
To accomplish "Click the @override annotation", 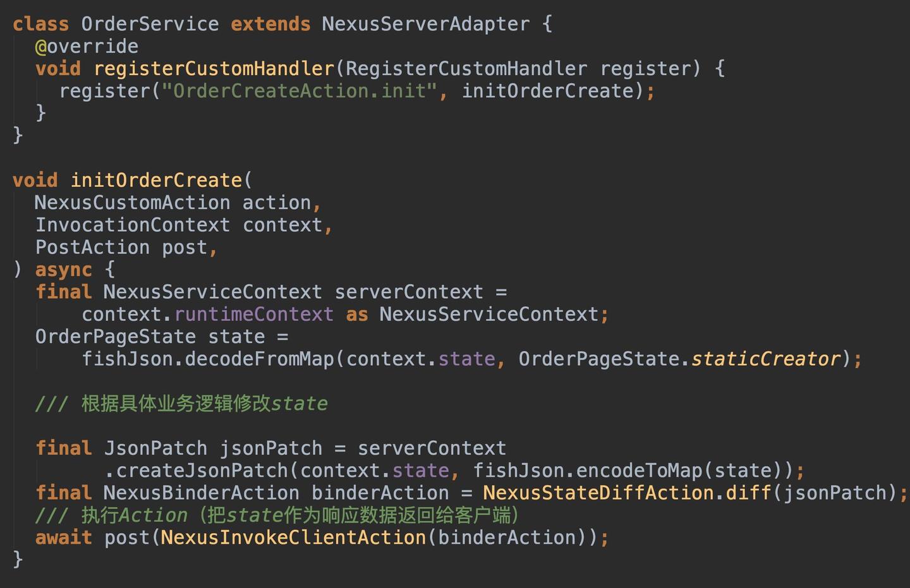I will 85,45.
